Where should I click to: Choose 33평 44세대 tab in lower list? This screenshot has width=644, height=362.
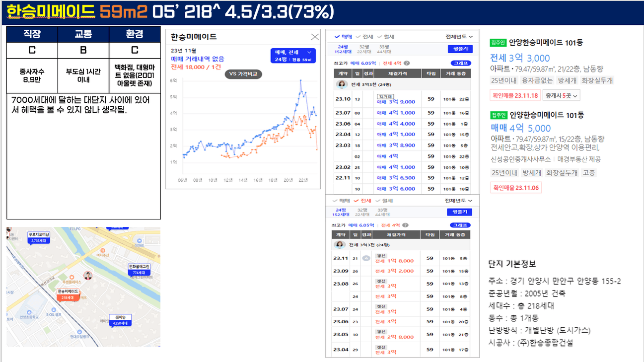(383, 212)
